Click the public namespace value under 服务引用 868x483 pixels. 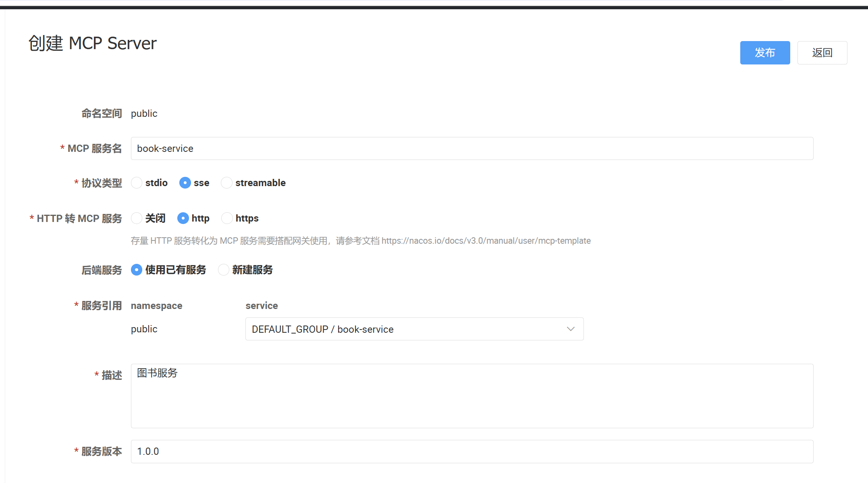[x=144, y=329]
